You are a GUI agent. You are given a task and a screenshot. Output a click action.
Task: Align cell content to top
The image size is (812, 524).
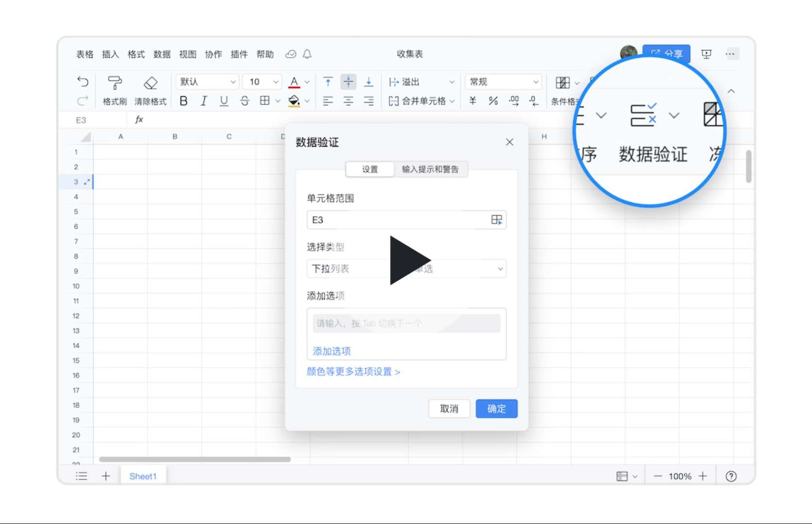pyautogui.click(x=328, y=82)
